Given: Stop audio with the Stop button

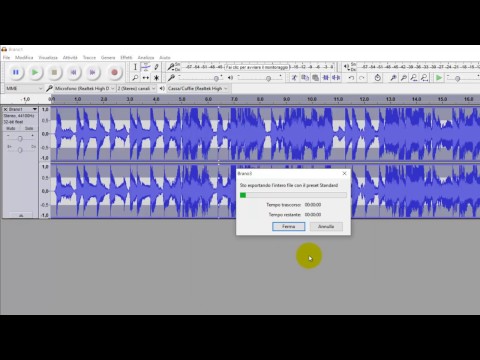Looking at the screenshot, I should pyautogui.click(x=54, y=72).
